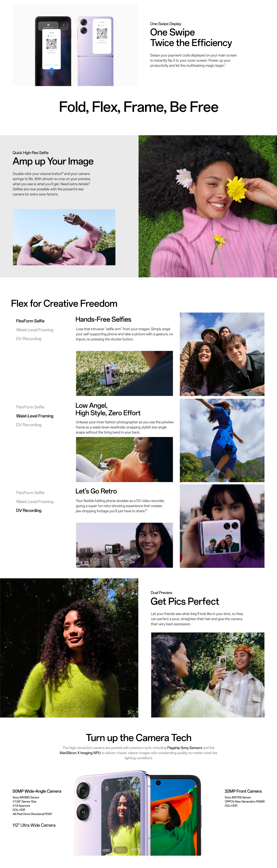Select first Waist-Level Framing tab under Hands-Free

point(35,330)
